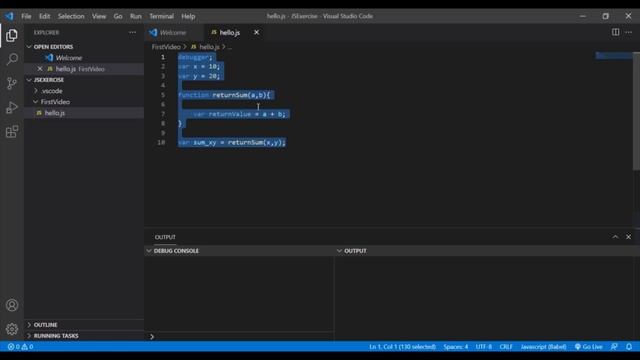
Task: Click the minimap code preview
Action: pos(614,56)
